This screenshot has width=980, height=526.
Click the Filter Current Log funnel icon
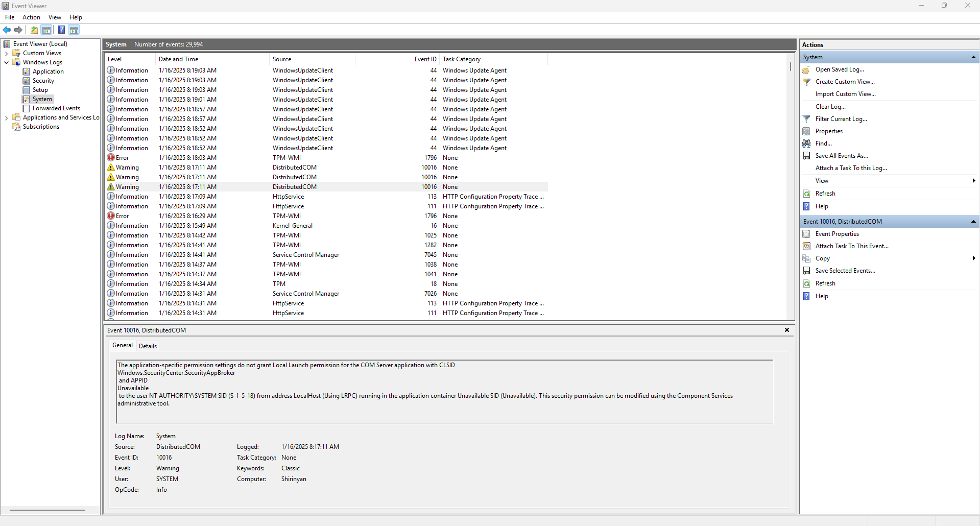tap(806, 119)
